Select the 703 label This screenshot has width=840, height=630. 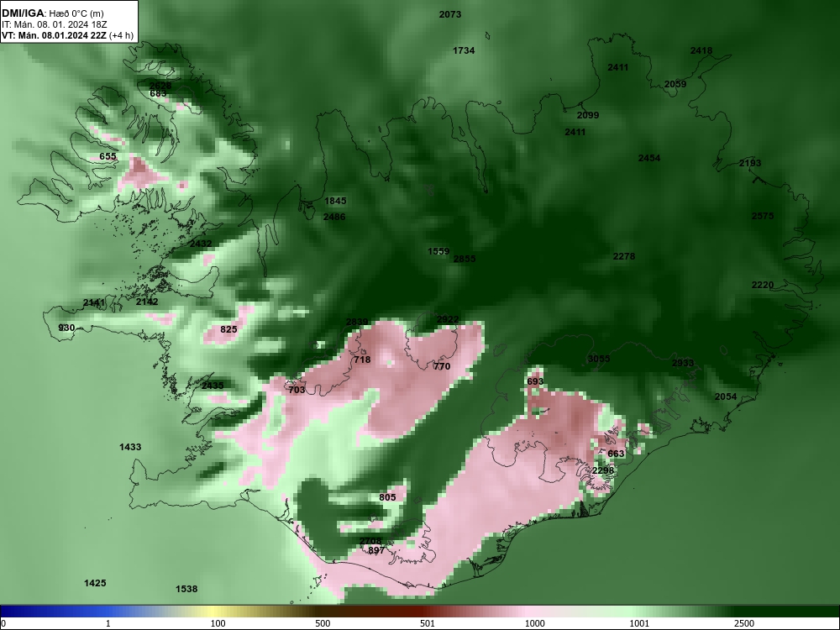coord(297,390)
